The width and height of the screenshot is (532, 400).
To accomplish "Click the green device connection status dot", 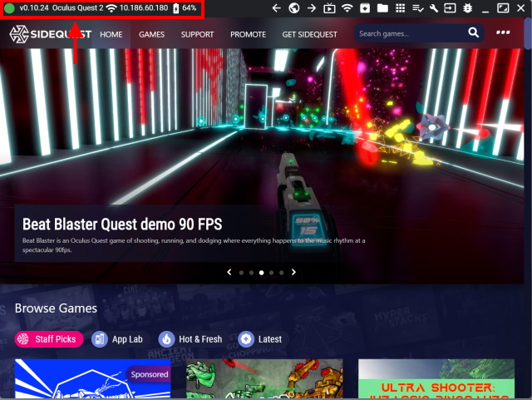I will 9,8.
